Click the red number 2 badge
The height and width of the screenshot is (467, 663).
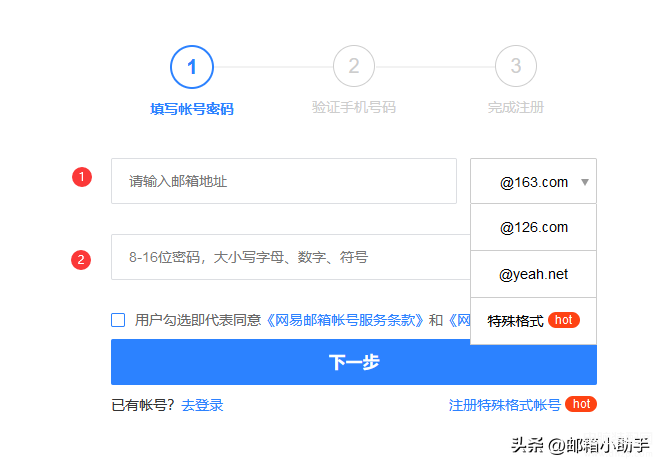click(x=82, y=259)
